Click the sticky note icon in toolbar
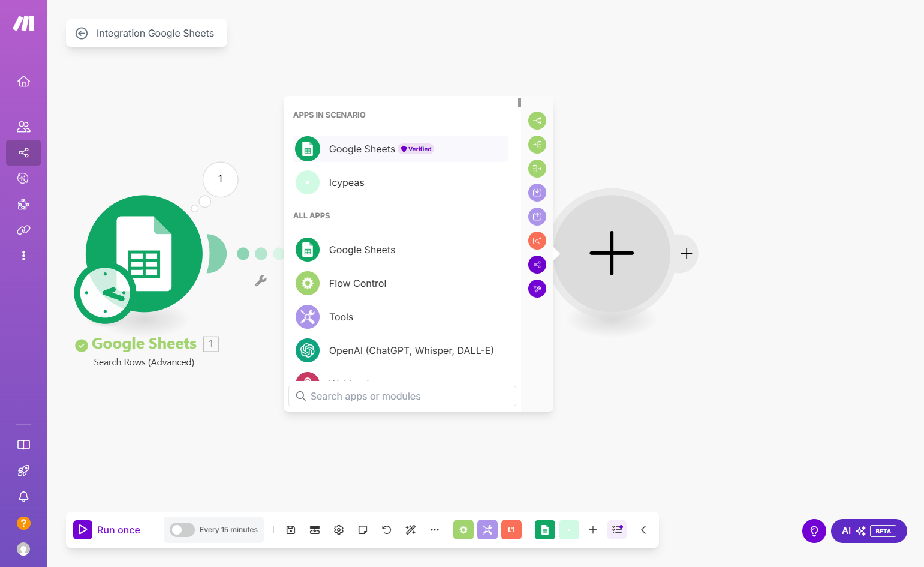 point(363,530)
